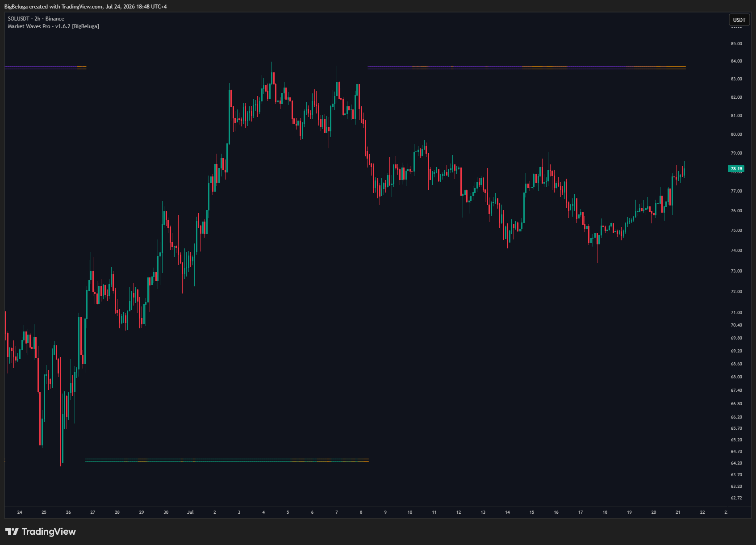Click date 14 on the time axis

(507, 512)
